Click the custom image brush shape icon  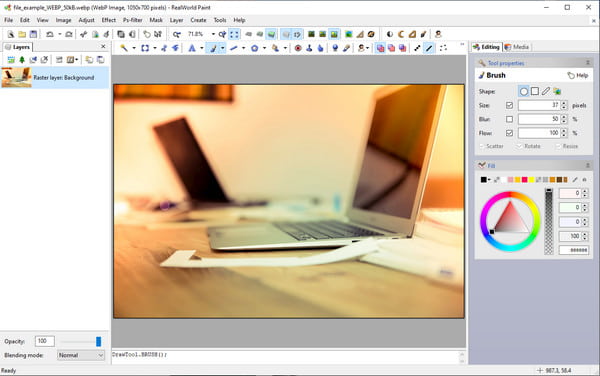pos(557,91)
